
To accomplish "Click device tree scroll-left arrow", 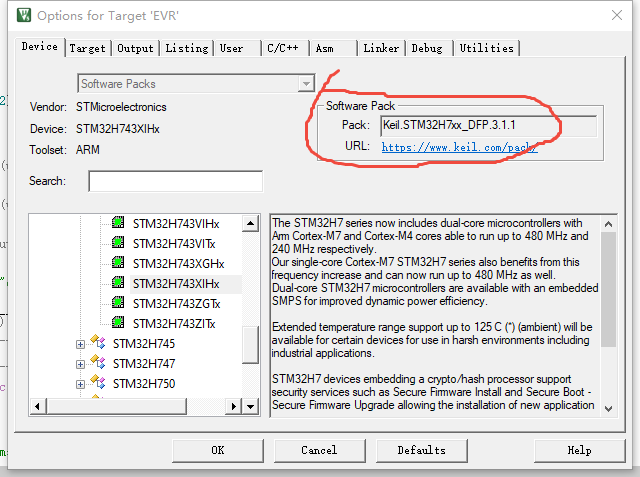I will (x=38, y=406).
